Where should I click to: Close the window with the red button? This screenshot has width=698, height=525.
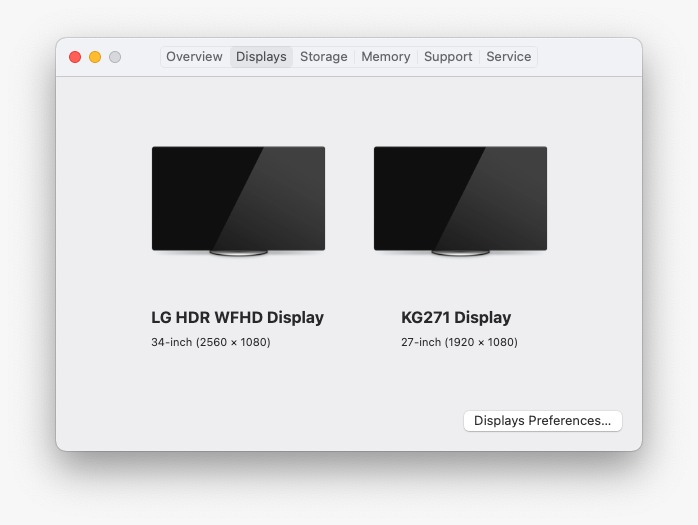(x=75, y=57)
